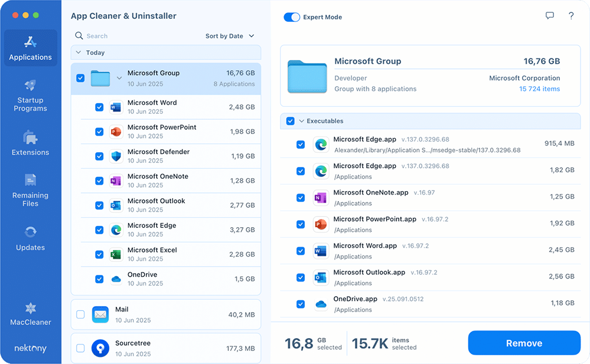
Task: Select Microsoft Outlook.app 2,56 GB entry
Action: pos(430,277)
